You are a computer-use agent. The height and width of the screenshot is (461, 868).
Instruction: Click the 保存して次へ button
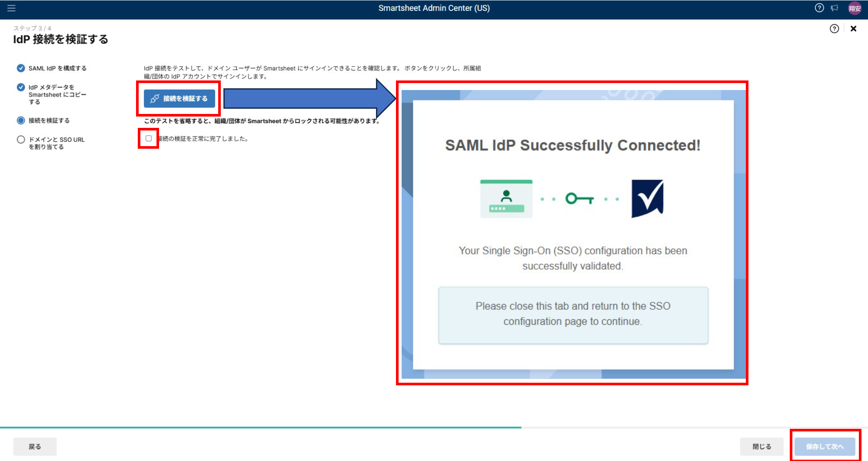pos(825,447)
